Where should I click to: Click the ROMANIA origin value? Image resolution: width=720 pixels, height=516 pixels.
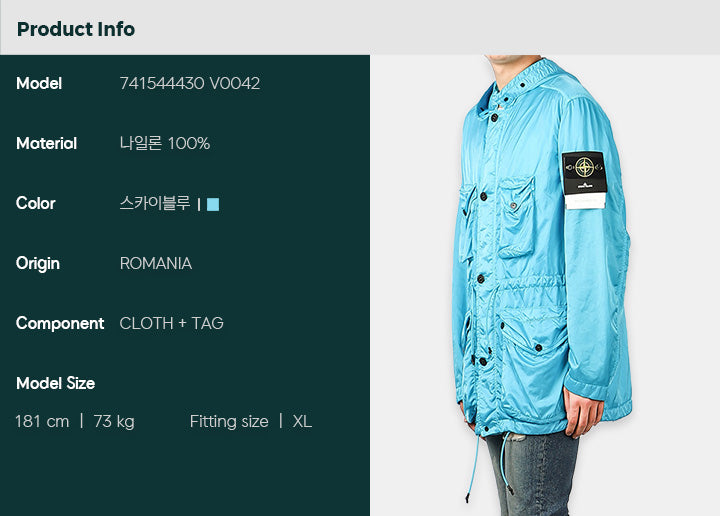[156, 263]
